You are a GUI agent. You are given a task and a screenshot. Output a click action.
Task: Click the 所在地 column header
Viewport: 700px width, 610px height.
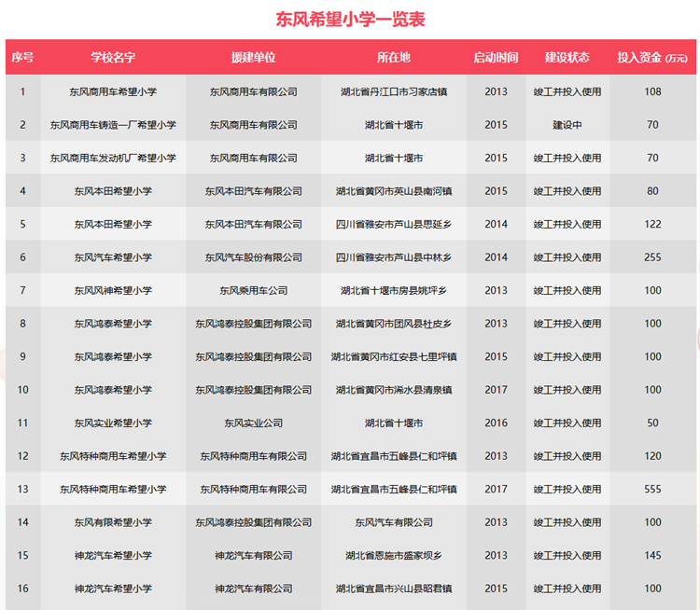394,57
